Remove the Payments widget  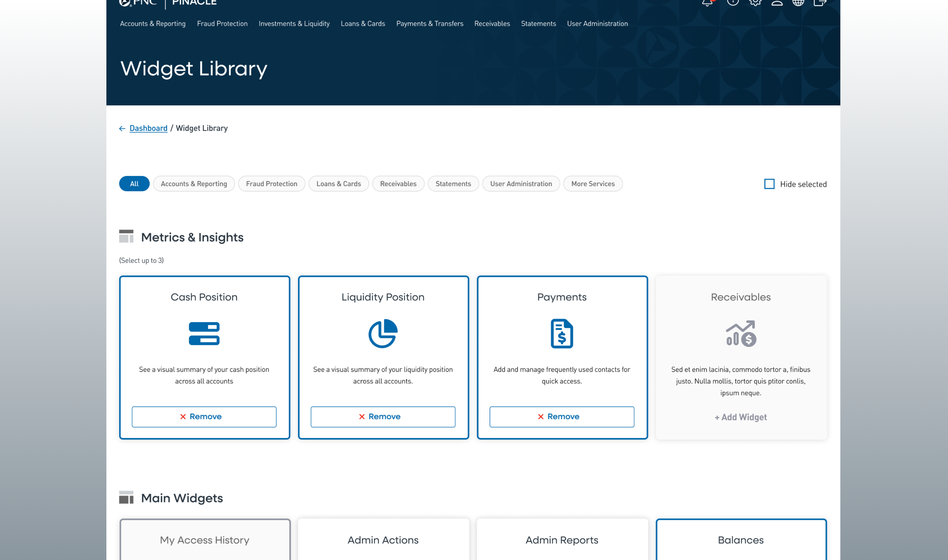pyautogui.click(x=562, y=417)
